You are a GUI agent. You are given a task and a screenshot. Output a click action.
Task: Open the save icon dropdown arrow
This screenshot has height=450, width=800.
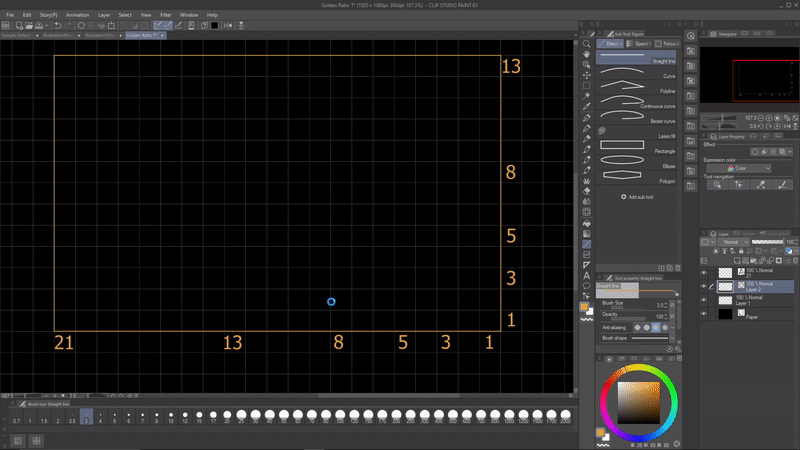(x=46, y=26)
